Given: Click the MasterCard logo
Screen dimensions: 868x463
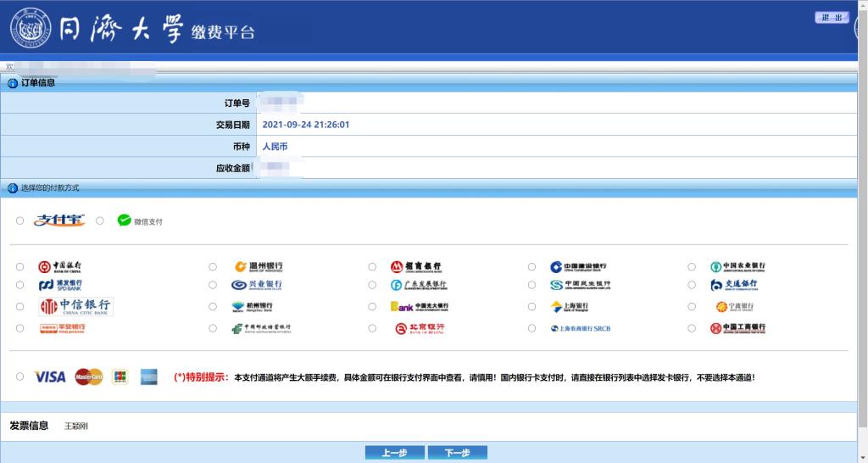Looking at the screenshot, I should coord(89,377).
